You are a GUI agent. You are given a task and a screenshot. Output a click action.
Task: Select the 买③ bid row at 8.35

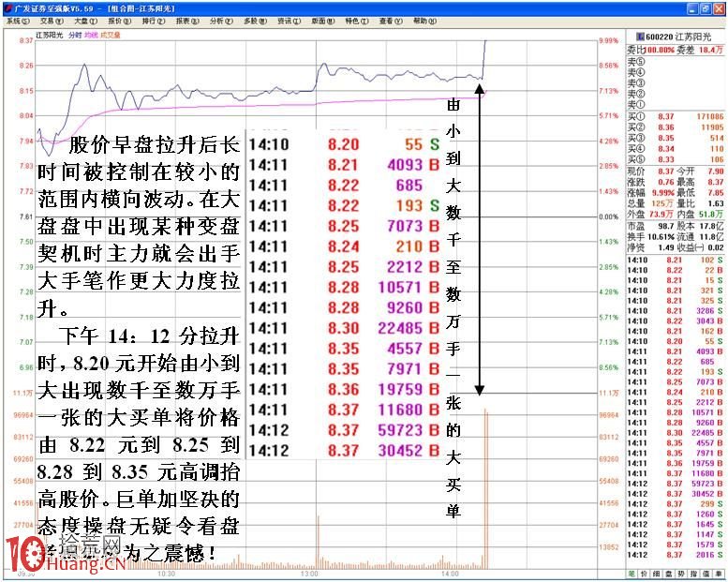(x=676, y=138)
